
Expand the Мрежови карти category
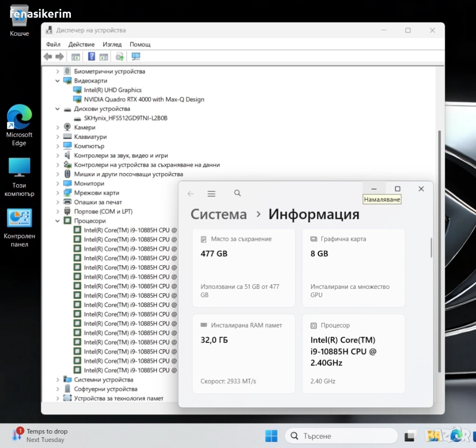58,193
